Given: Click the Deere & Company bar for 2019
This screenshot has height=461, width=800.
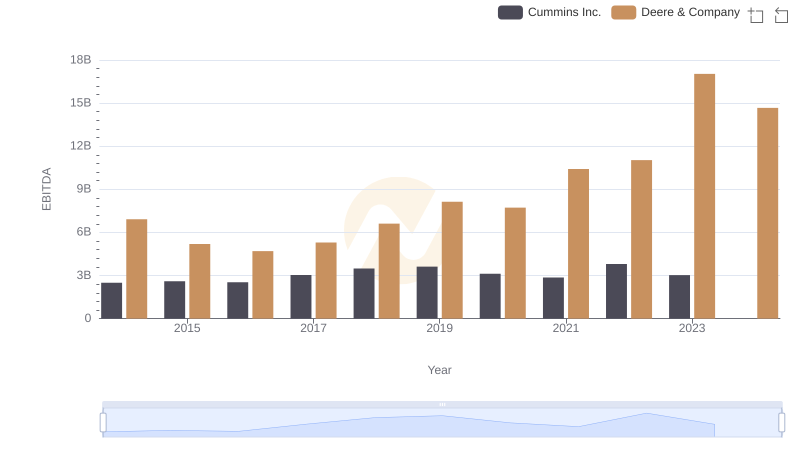Looking at the screenshot, I should point(452,260).
